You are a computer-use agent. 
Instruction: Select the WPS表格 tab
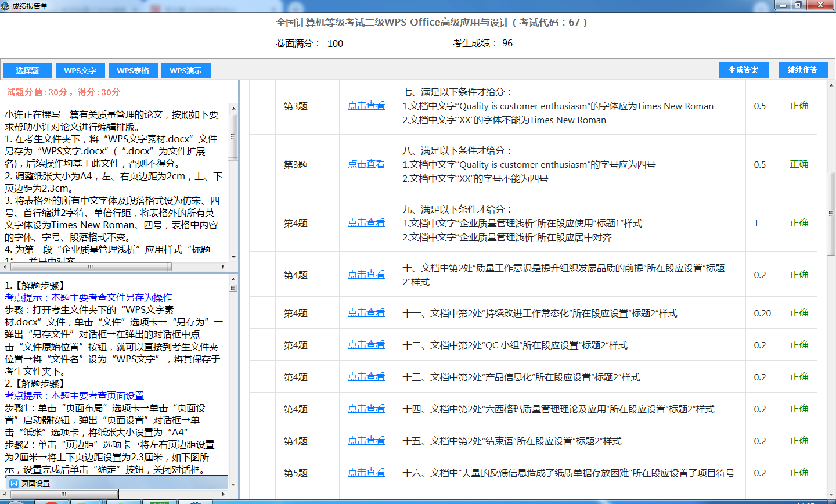[133, 70]
